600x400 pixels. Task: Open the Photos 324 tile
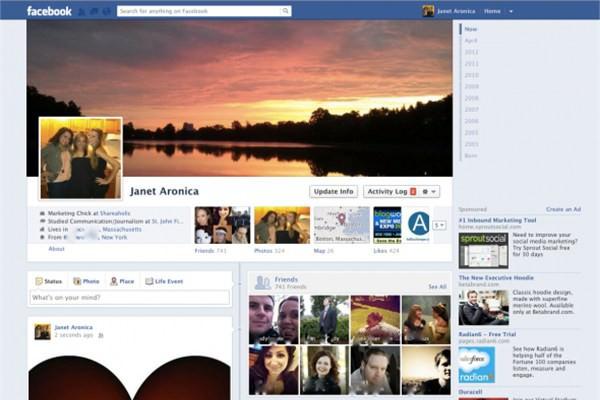coord(282,225)
